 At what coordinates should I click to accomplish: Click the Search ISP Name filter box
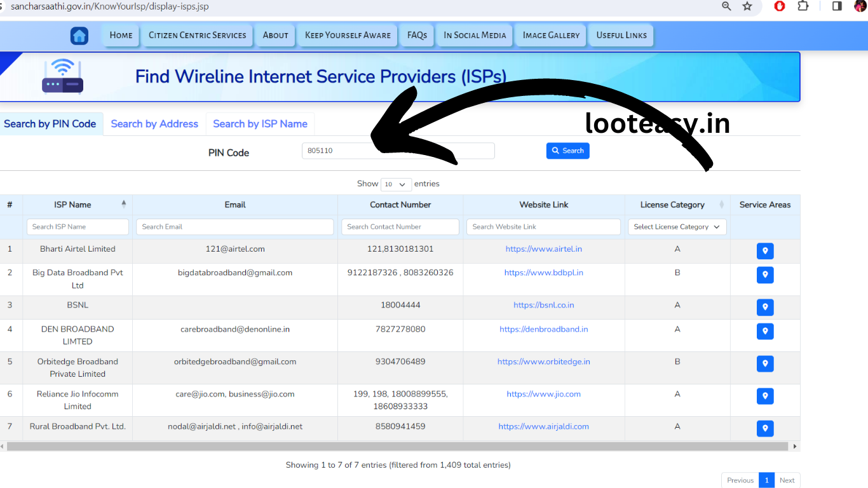(78, 227)
